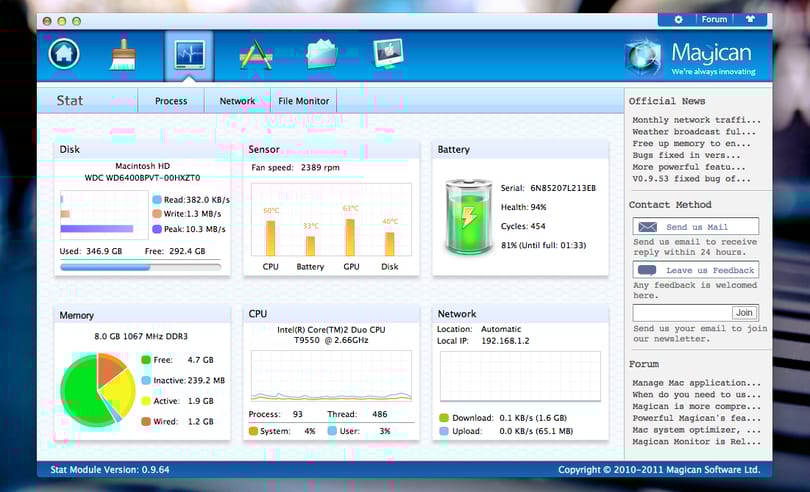810x492 pixels.
Task: Open the Mac hardware info module
Action: (x=388, y=54)
